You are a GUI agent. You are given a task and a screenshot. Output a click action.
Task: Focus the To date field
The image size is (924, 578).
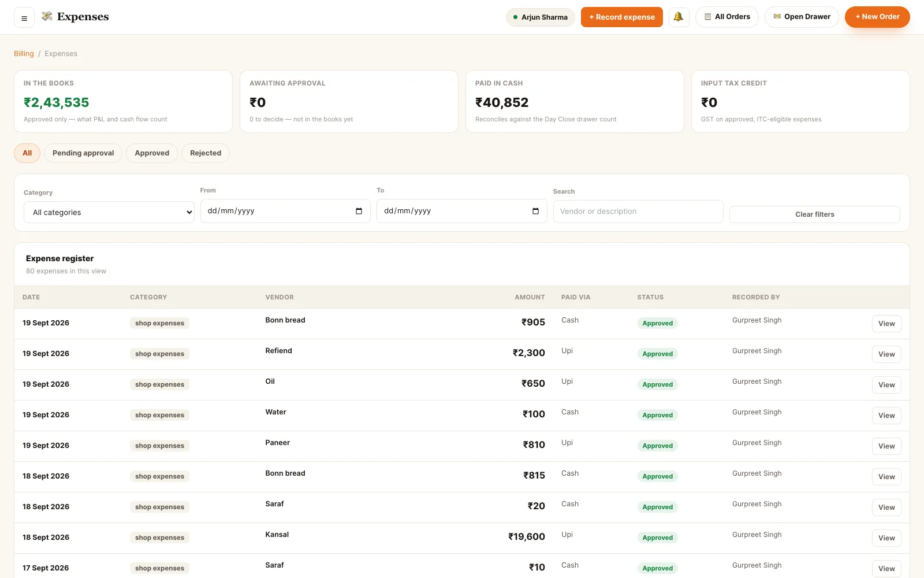pyautogui.click(x=461, y=211)
